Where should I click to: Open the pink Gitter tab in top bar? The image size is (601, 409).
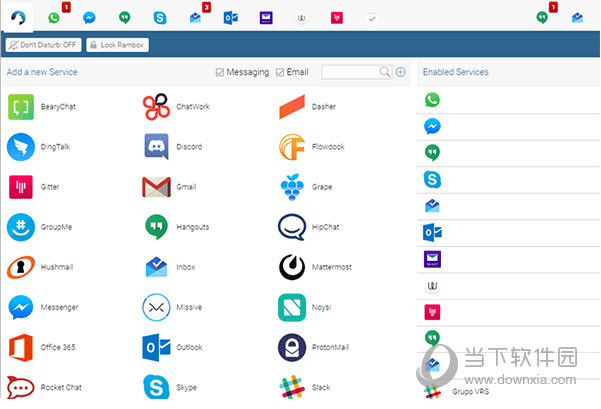pyautogui.click(x=337, y=18)
